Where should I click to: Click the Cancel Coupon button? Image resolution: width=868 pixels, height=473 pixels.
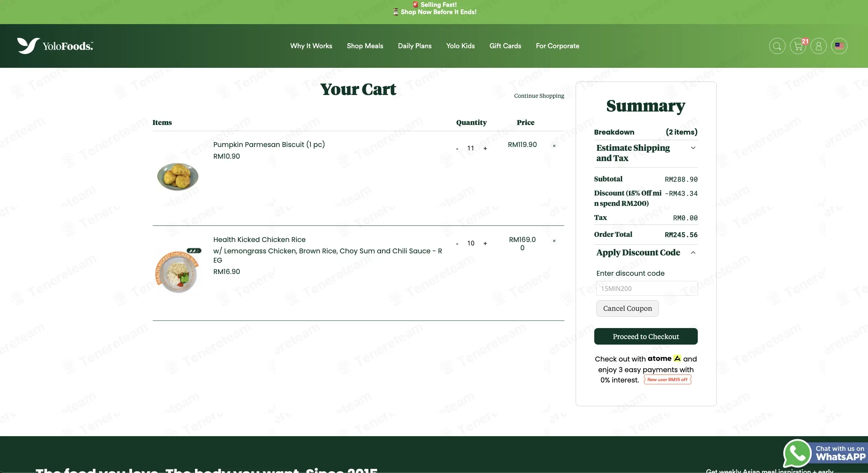pyautogui.click(x=627, y=308)
